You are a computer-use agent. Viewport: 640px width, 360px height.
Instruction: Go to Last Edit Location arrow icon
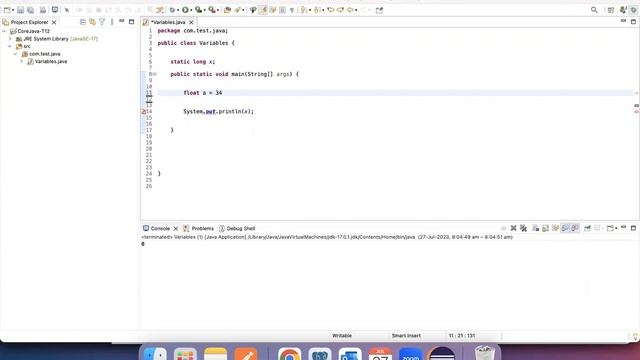(330, 10)
